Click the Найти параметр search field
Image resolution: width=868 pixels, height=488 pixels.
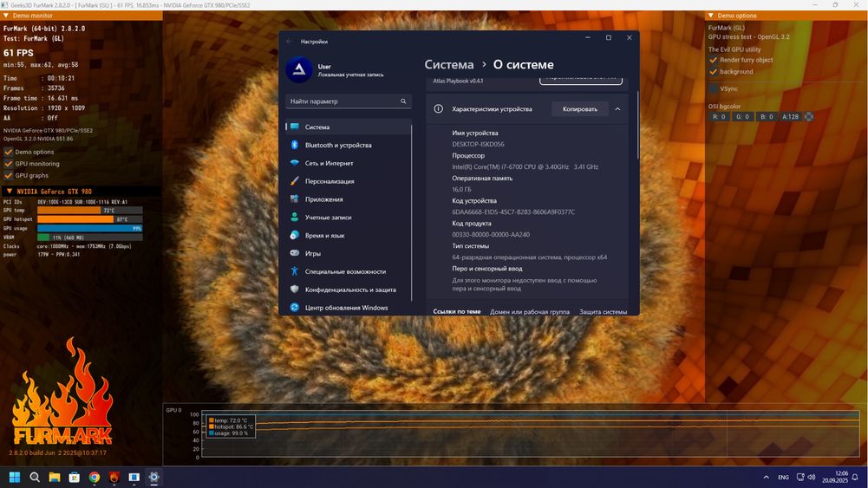(x=349, y=101)
